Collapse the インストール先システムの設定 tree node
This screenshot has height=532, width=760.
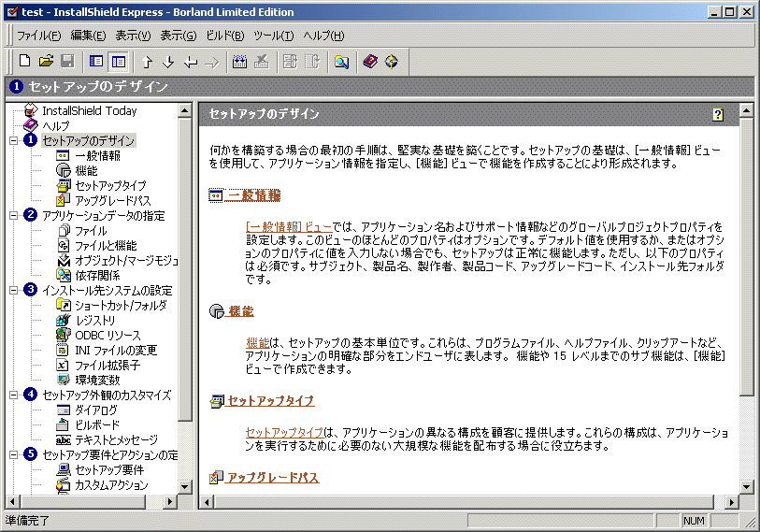[14, 290]
